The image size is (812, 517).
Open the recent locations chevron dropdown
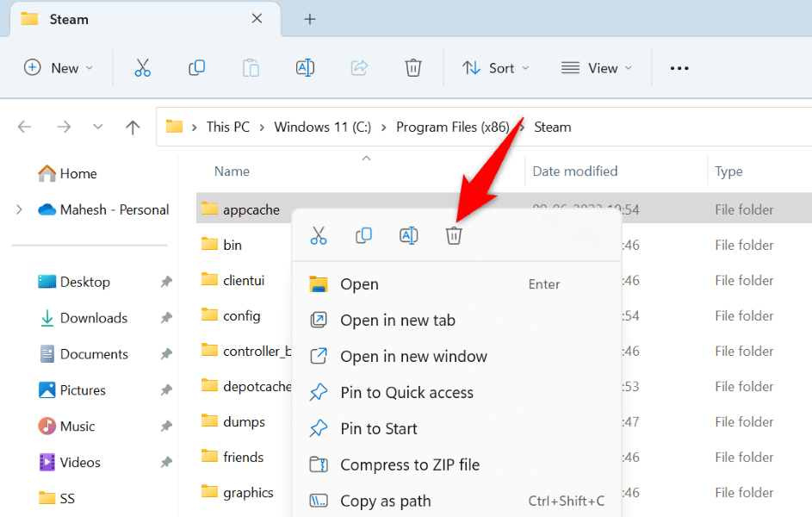click(x=98, y=127)
